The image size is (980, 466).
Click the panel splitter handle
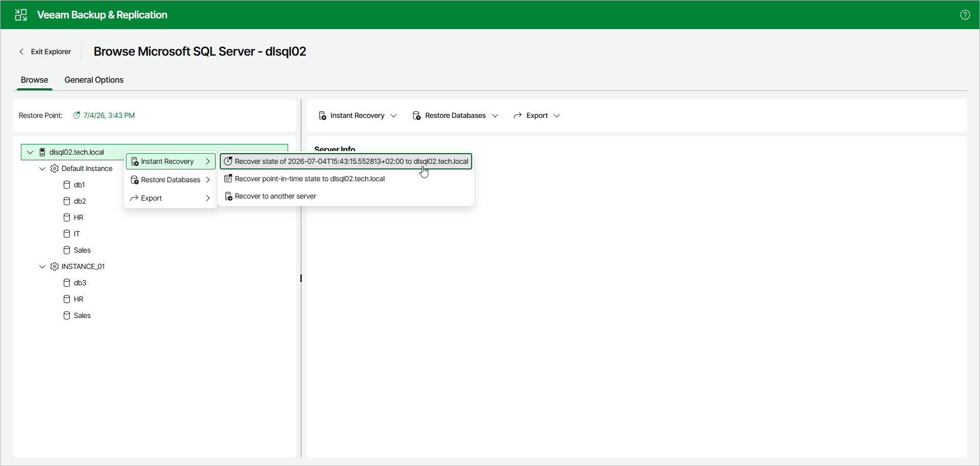coord(301,278)
